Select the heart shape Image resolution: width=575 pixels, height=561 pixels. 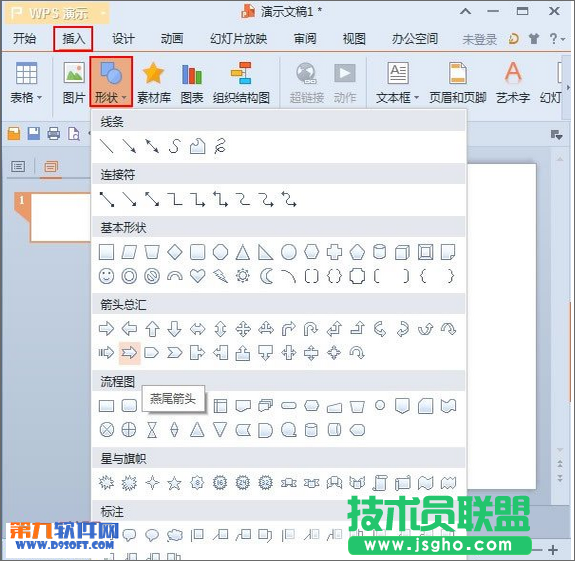(197, 276)
